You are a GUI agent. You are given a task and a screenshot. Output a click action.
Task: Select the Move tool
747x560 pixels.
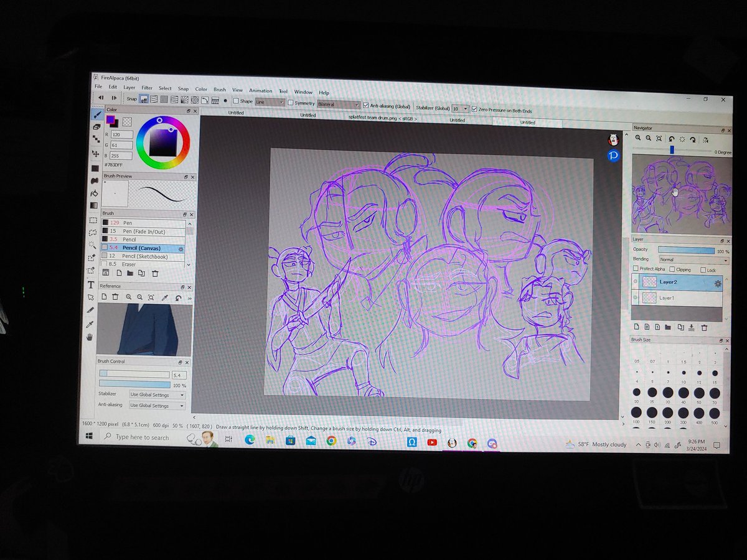pyautogui.click(x=96, y=154)
